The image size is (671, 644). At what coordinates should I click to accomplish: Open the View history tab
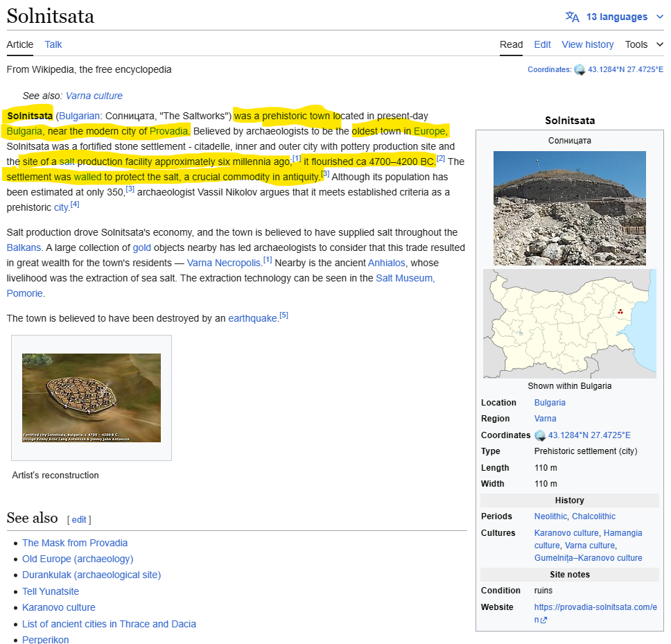click(588, 44)
